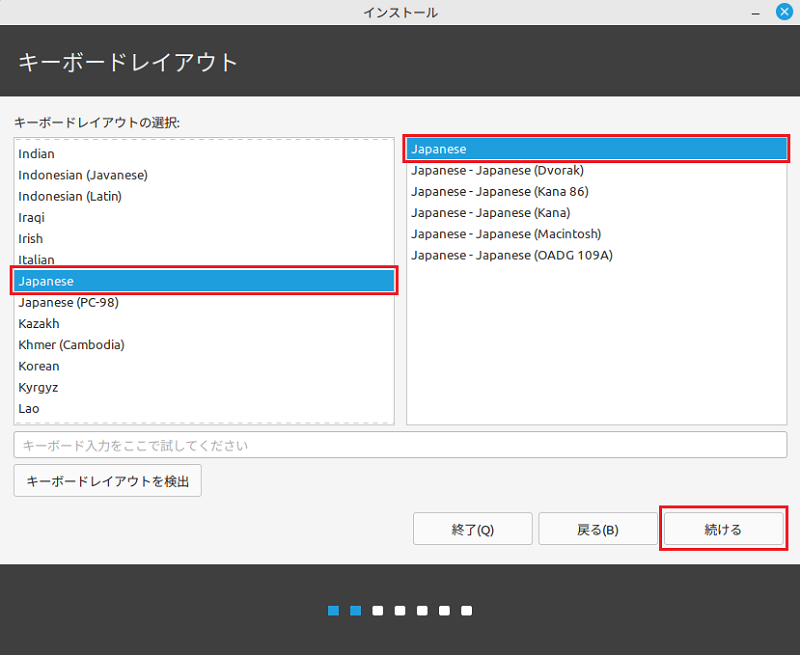Choose Japanese - Japanese (Kana) variant
This screenshot has width=800, height=655.
(x=596, y=213)
